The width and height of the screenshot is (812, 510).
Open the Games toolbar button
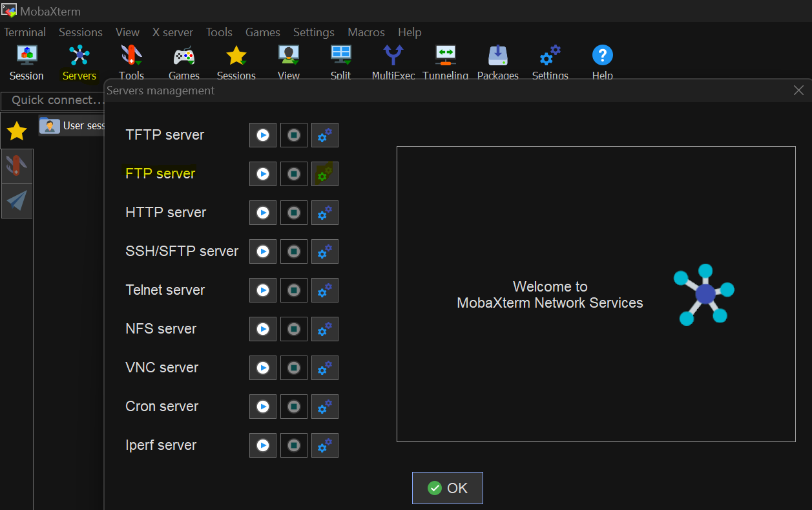184,62
